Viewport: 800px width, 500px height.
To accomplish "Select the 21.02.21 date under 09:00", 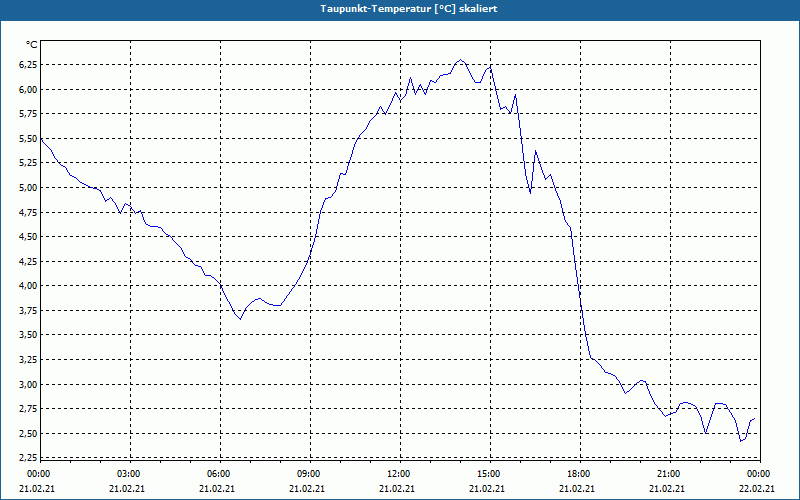I will tap(307, 489).
